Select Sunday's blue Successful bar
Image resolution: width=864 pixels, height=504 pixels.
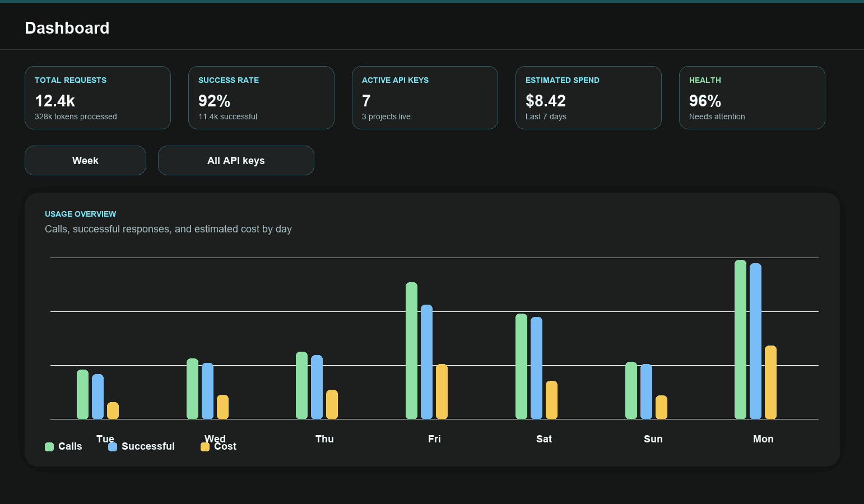(x=646, y=391)
